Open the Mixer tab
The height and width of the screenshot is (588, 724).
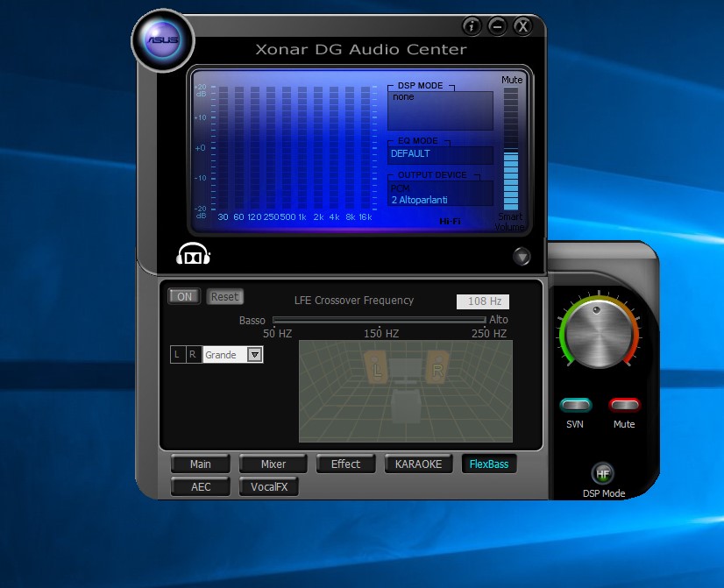pyautogui.click(x=273, y=464)
